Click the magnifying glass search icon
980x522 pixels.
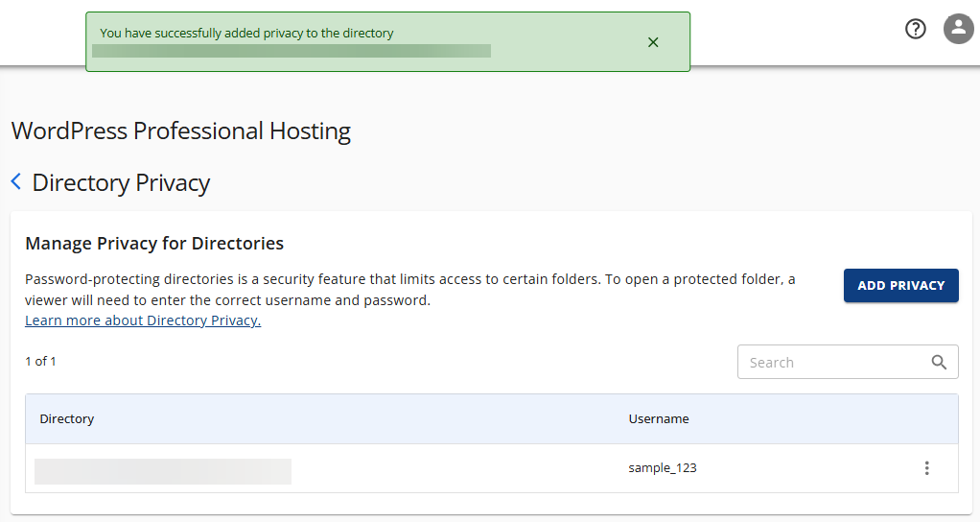click(x=939, y=362)
